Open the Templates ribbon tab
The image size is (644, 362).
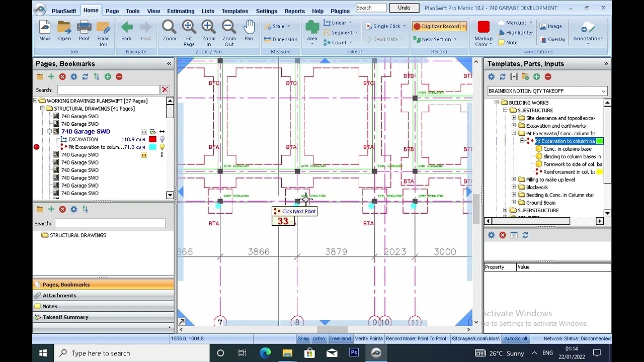pos(235,11)
